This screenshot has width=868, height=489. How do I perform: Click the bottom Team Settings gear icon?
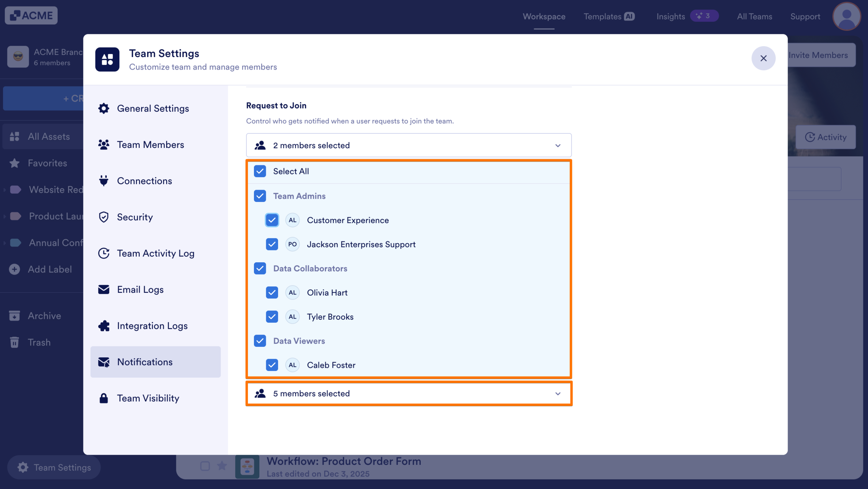23,467
